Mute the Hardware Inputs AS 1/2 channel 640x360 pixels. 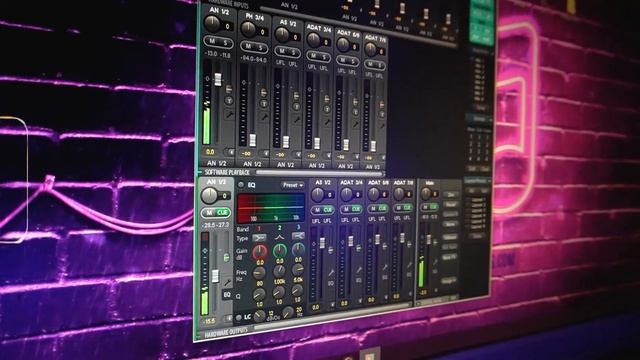(x=282, y=51)
